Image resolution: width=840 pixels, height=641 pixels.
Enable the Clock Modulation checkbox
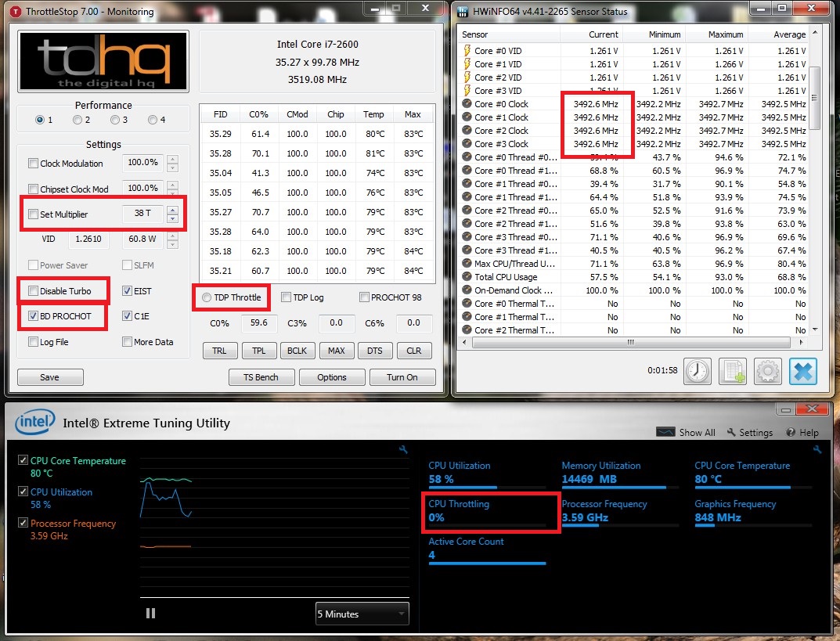33,164
